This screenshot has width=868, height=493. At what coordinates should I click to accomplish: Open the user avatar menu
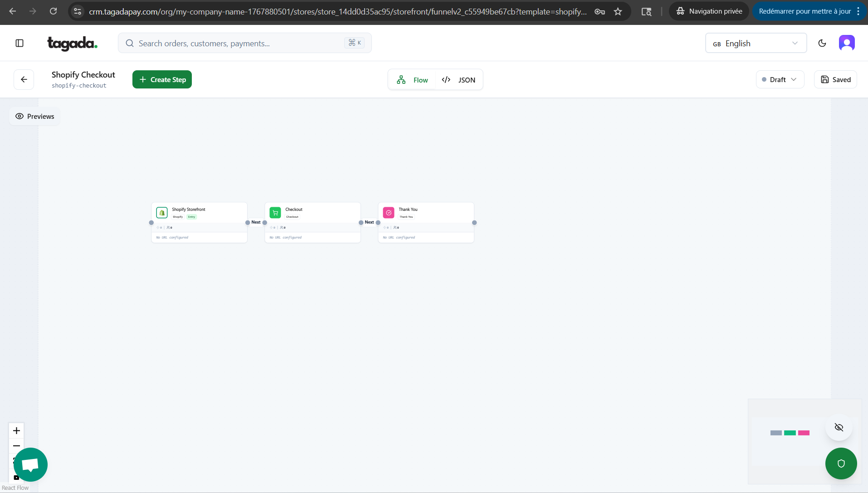[847, 43]
